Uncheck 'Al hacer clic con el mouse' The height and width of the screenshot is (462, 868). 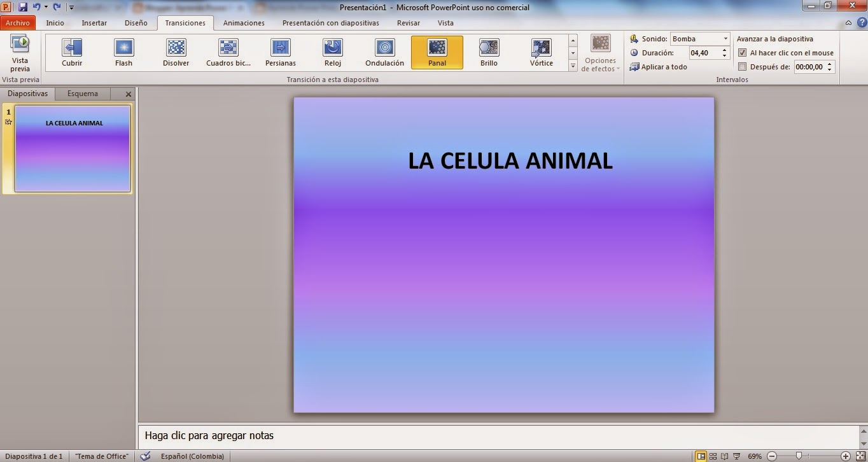743,52
